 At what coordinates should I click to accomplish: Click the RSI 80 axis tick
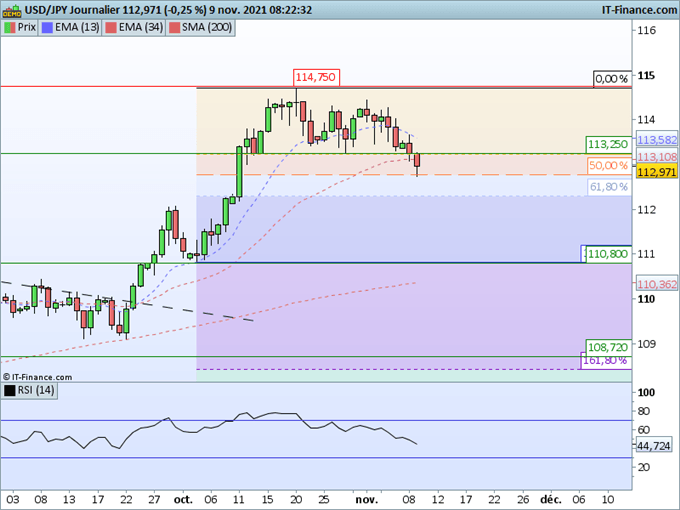(644, 411)
